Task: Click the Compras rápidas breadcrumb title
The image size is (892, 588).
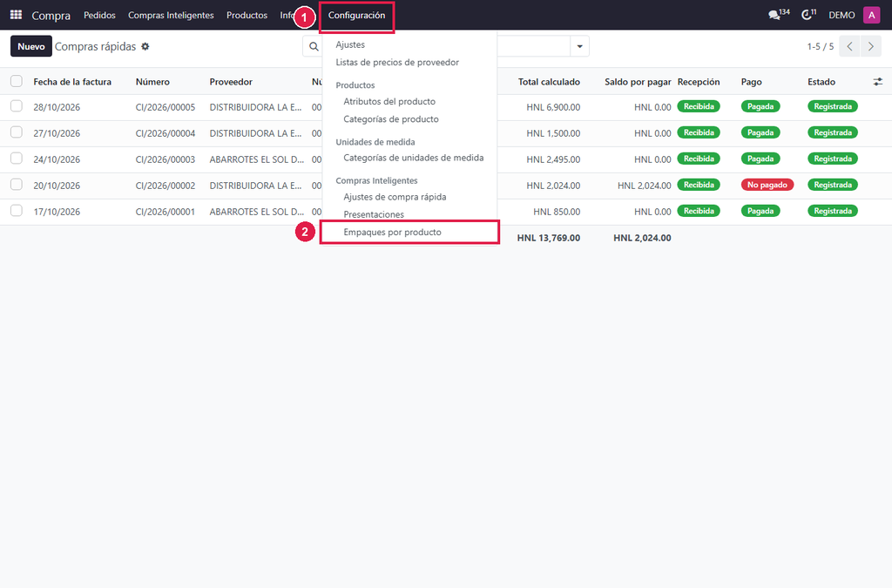Action: click(x=96, y=47)
